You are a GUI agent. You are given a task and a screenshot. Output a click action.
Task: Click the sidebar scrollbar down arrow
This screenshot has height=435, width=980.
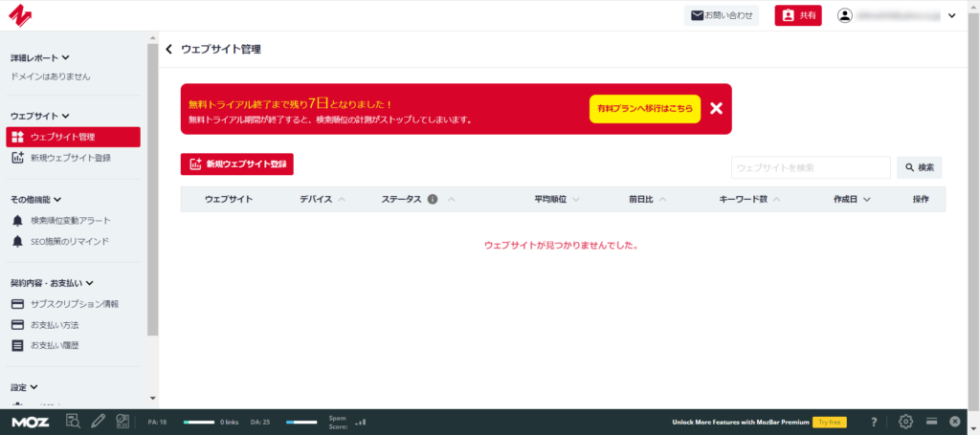pyautogui.click(x=153, y=398)
